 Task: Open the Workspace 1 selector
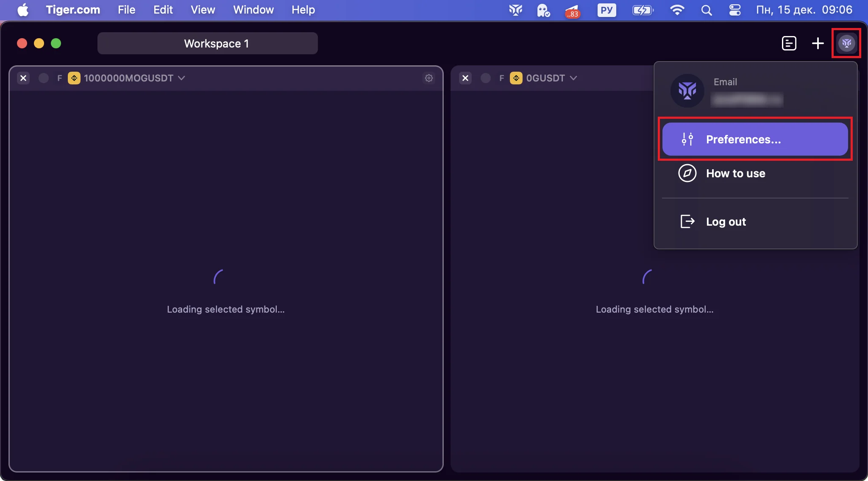[208, 43]
